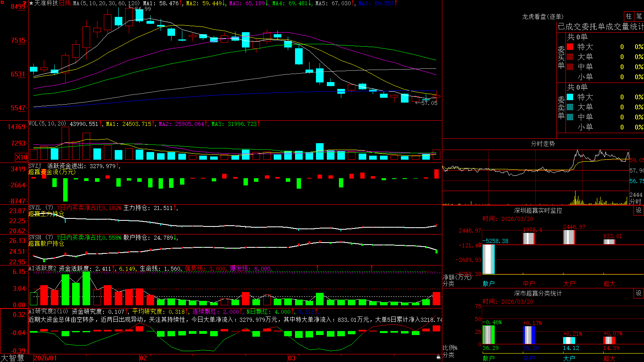Open 设 settings for 深市超赢分类统计
The height and width of the screenshot is (362, 644).
point(639,293)
